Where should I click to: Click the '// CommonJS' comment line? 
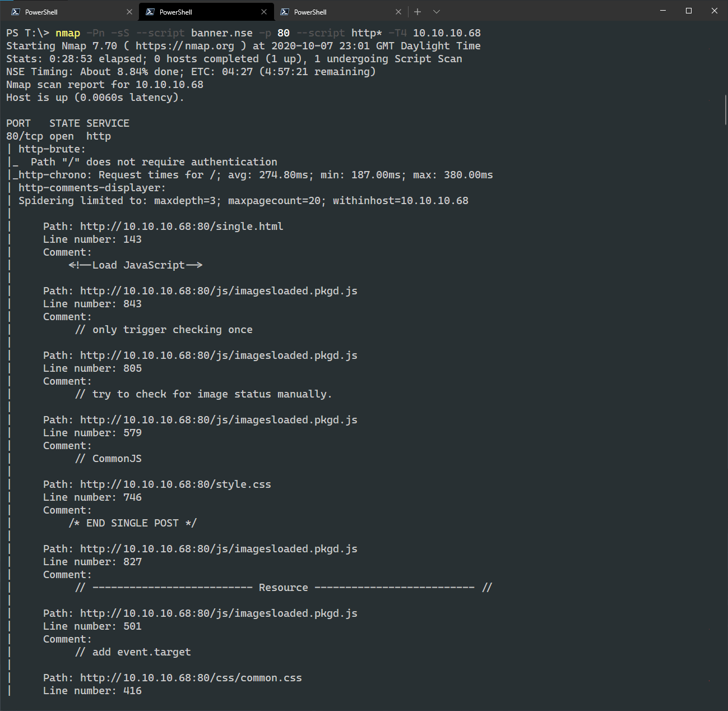[x=108, y=459]
